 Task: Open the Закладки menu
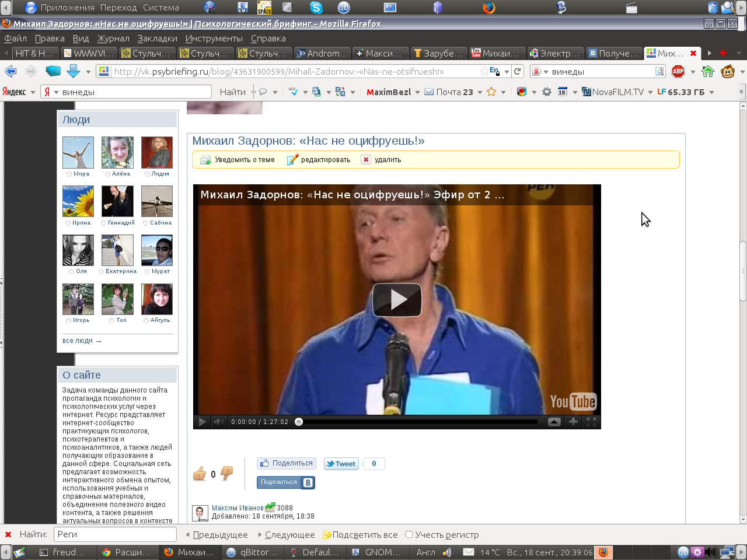pos(157,38)
